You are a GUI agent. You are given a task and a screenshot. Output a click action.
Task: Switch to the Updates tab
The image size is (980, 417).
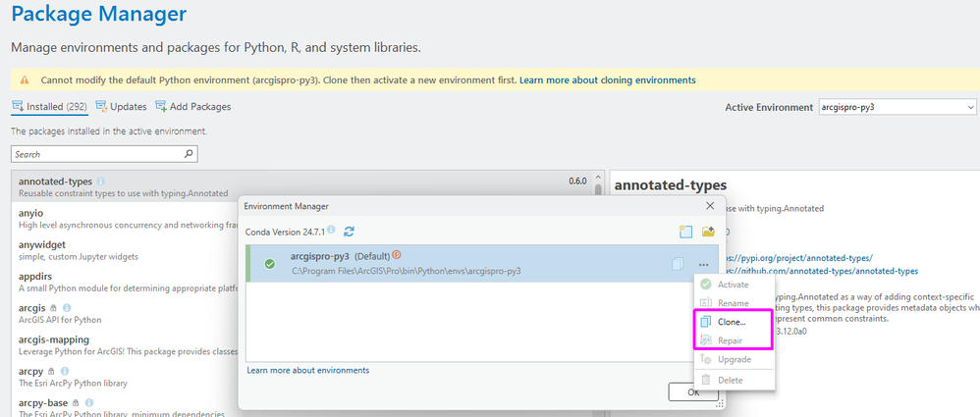click(x=121, y=107)
